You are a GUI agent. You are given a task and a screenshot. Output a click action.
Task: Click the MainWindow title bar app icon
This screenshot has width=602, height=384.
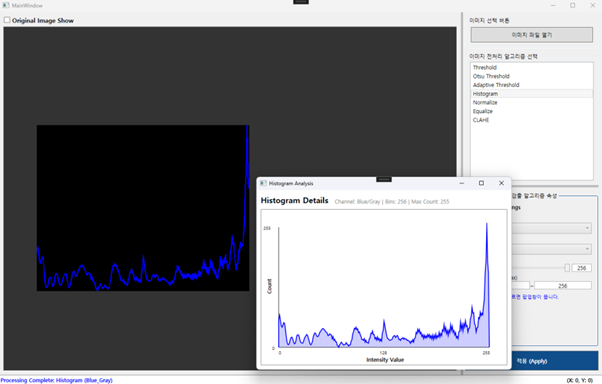coord(6,5)
